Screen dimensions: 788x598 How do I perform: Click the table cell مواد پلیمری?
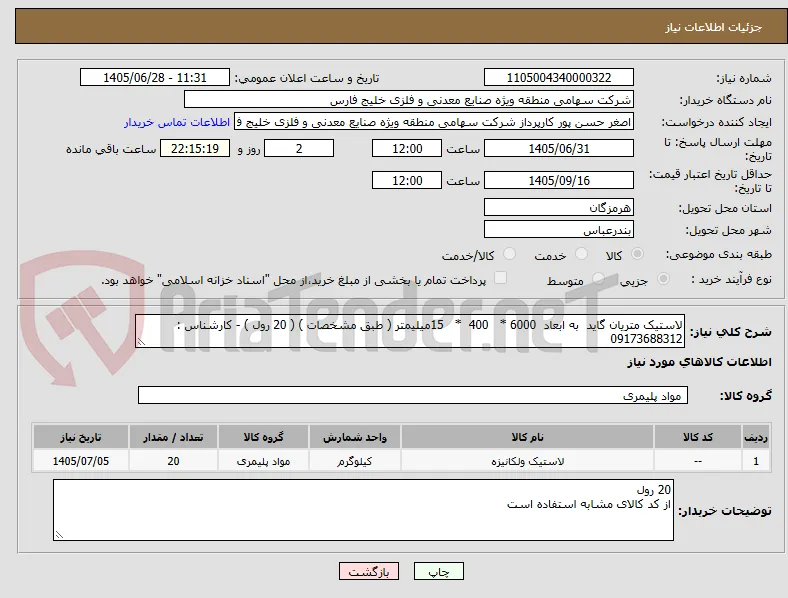tap(263, 461)
